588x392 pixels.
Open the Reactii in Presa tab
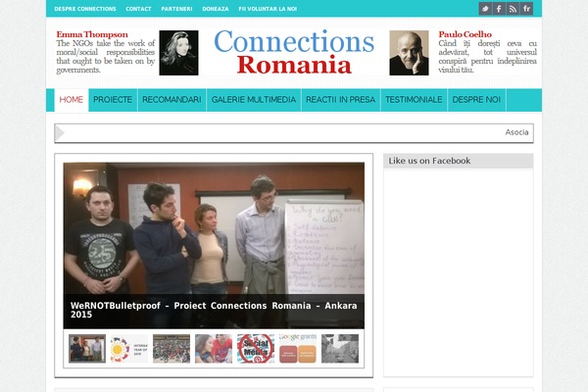[x=340, y=100]
